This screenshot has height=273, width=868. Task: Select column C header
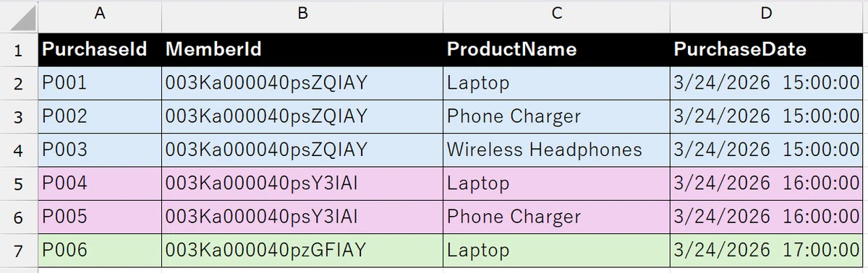tap(556, 14)
